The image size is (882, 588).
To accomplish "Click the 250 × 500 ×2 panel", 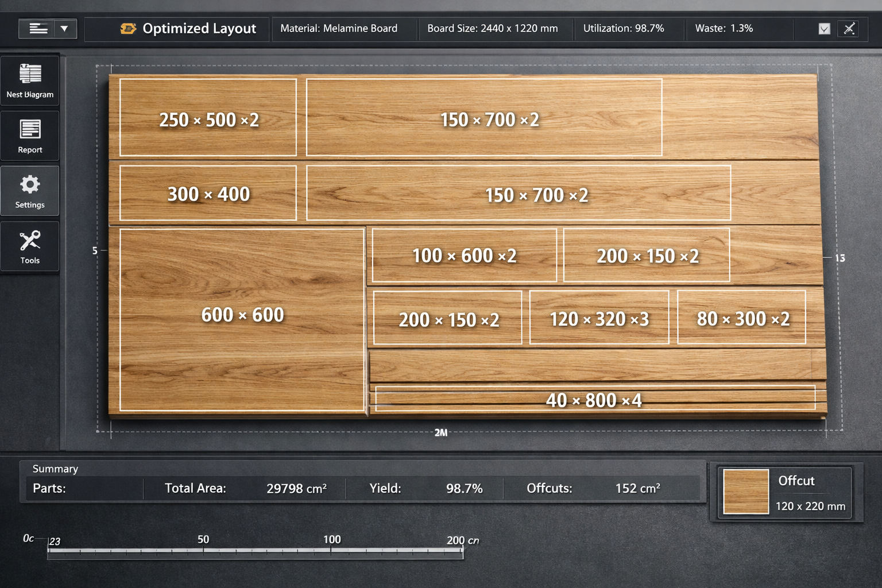I will [208, 118].
